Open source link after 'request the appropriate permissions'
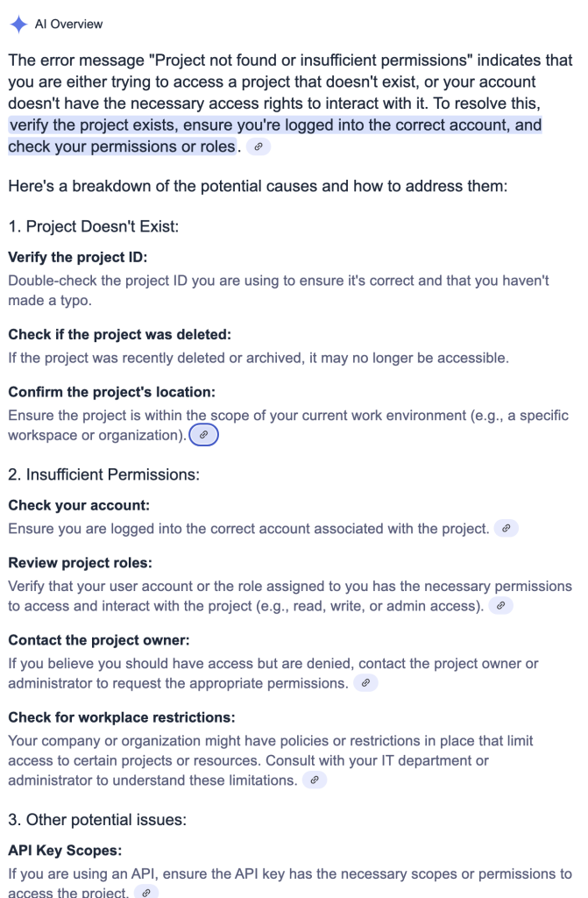Image resolution: width=588 pixels, height=898 pixels. click(x=365, y=682)
